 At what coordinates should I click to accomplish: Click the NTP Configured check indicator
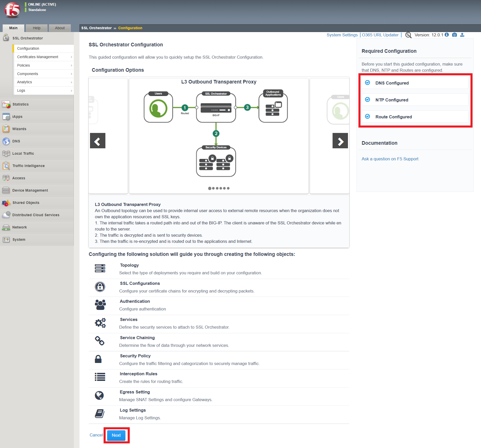pos(367,100)
